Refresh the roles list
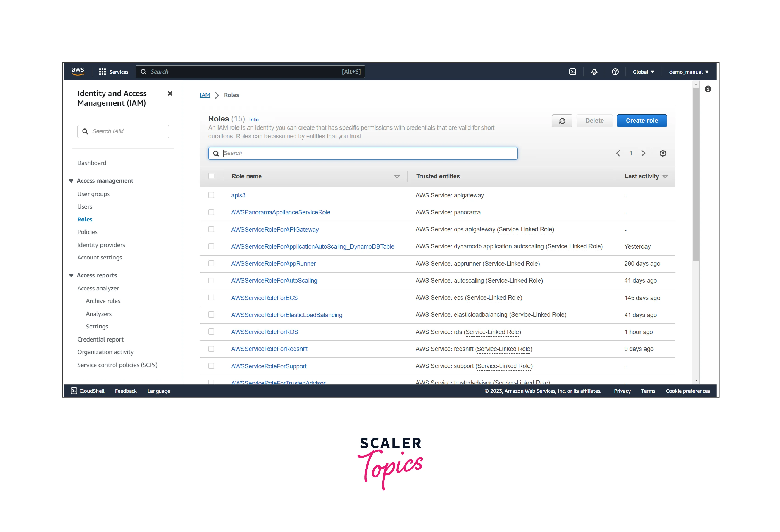The width and height of the screenshot is (780, 532). [562, 121]
